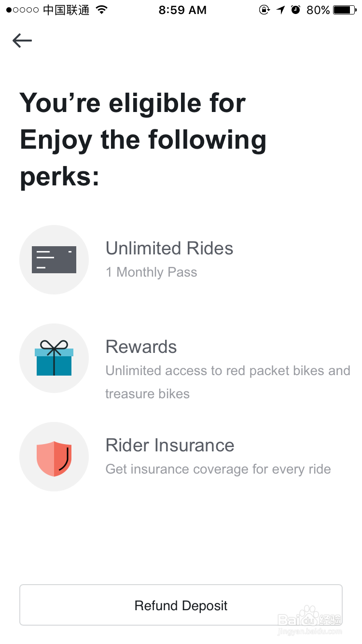Click the 1 Monthly Pass subtitle
This screenshot has width=362, height=644.
(152, 272)
